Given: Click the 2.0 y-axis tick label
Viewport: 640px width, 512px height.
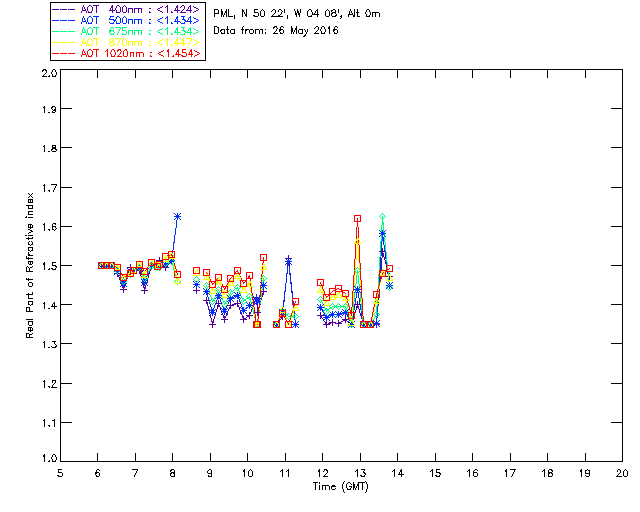Looking at the screenshot, I should coord(49,73).
